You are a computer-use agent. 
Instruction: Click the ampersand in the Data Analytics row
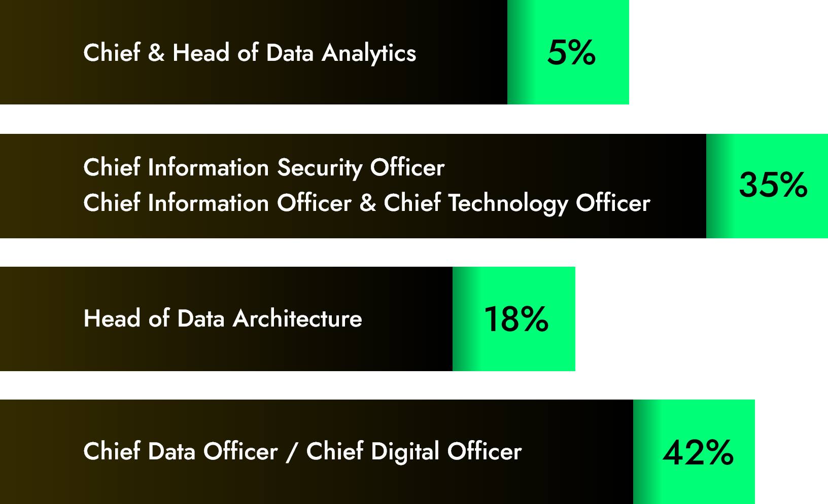(156, 53)
